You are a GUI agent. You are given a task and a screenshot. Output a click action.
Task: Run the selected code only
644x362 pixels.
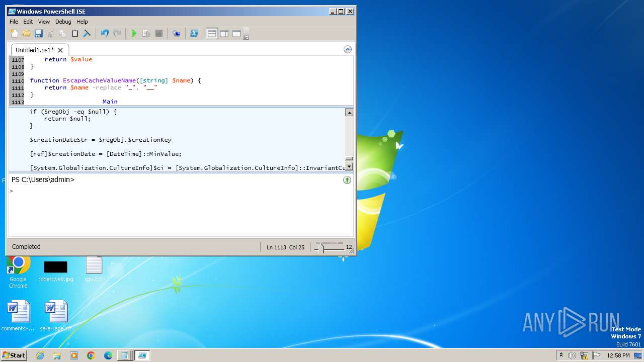point(146,34)
